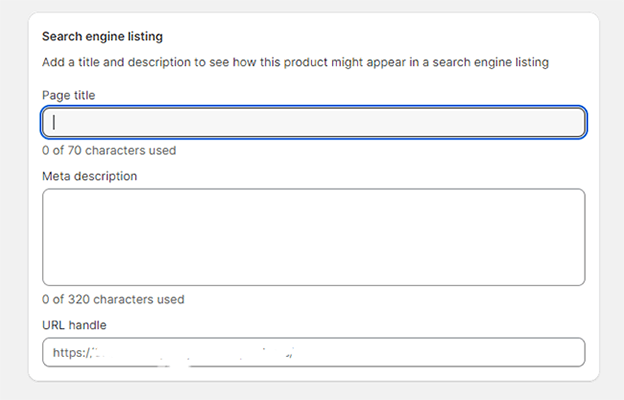Click the "URL handle" field label
The image size is (624, 400).
pos(74,325)
